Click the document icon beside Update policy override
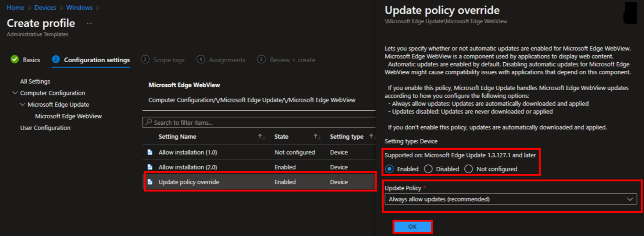644x236 pixels. tap(150, 182)
